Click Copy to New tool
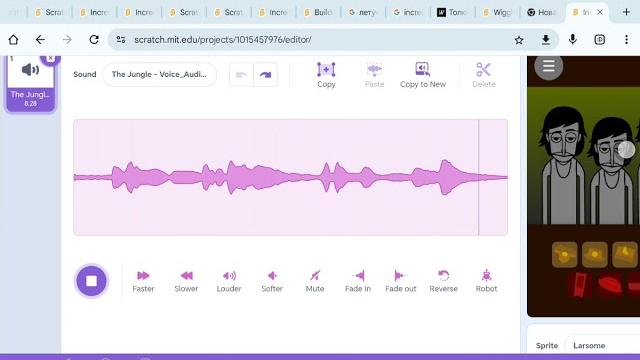The height and width of the screenshot is (360, 640). coord(422,75)
